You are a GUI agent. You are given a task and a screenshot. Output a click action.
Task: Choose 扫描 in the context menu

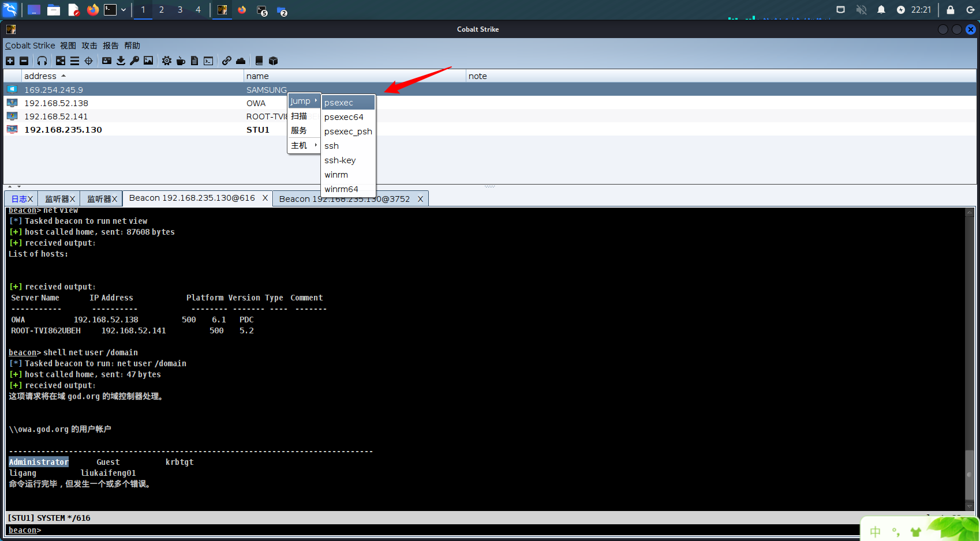[304, 116]
